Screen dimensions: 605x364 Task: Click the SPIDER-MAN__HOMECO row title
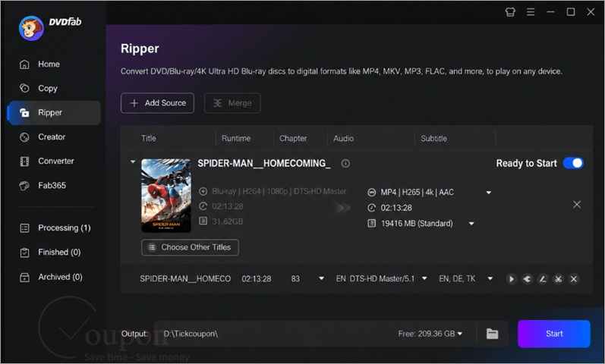[x=185, y=279]
